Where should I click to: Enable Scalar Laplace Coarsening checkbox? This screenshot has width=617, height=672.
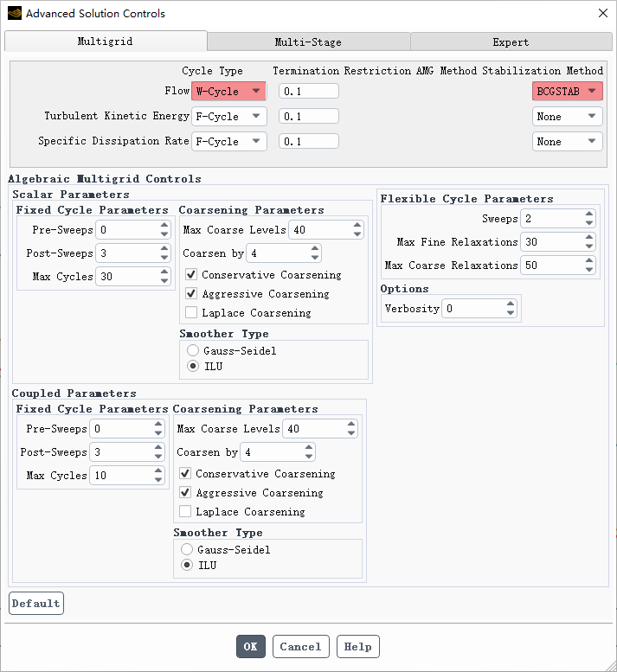click(x=191, y=313)
